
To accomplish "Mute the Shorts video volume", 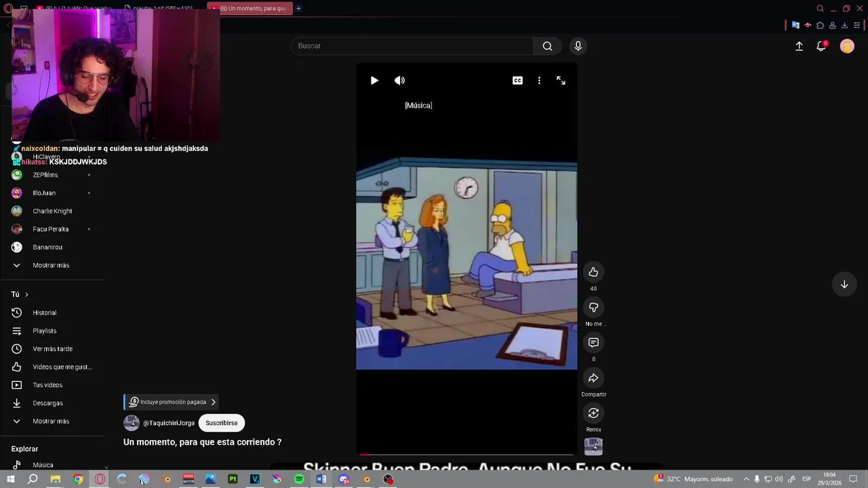I will (399, 81).
